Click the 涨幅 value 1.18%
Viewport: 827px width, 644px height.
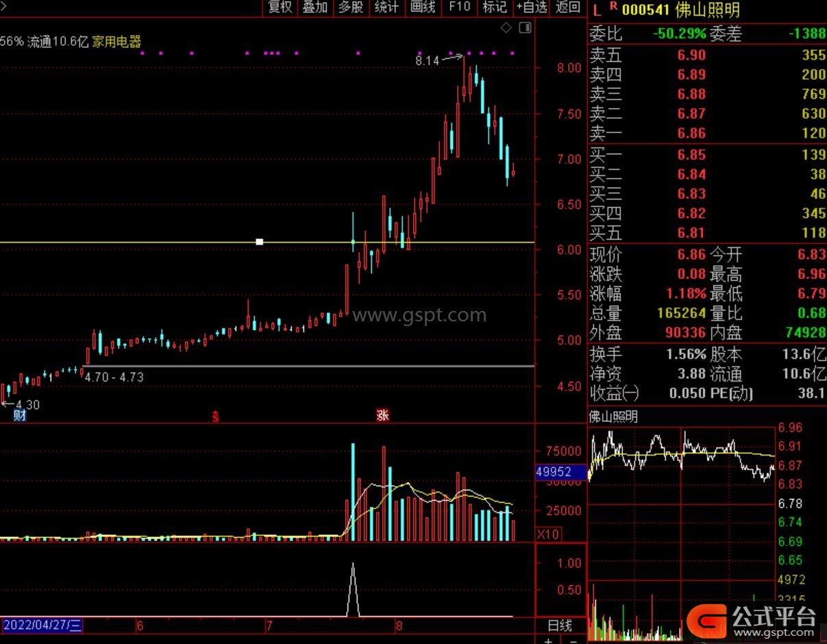[x=686, y=294]
